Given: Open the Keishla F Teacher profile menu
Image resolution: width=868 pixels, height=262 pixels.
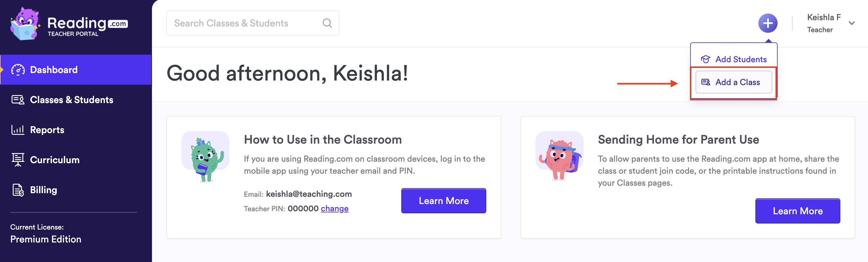Looking at the screenshot, I should pos(824,23).
